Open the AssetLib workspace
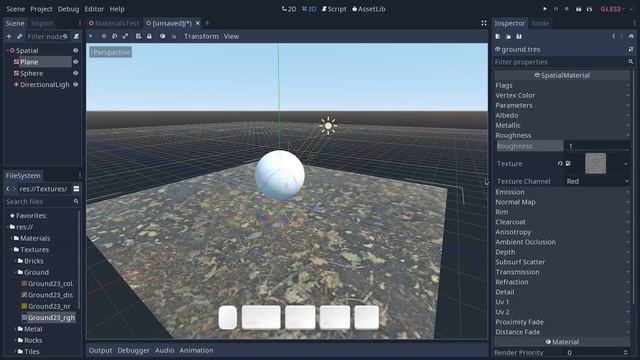 coord(369,9)
